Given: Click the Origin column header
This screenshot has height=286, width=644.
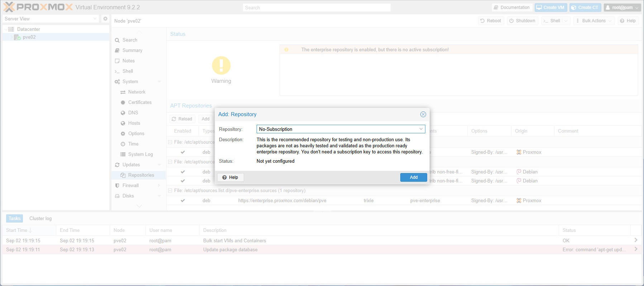Looking at the screenshot, I should click(533, 131).
